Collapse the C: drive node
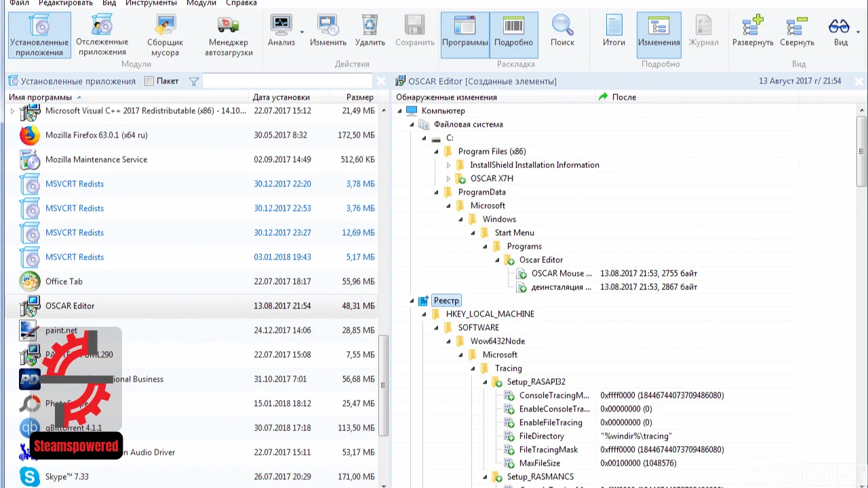 (x=424, y=138)
